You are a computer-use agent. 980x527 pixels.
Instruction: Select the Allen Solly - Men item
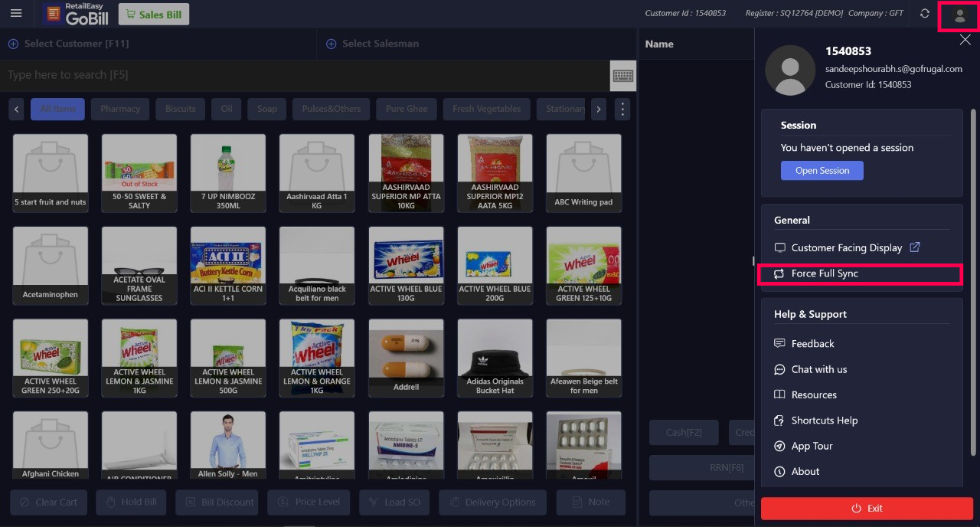pos(228,446)
